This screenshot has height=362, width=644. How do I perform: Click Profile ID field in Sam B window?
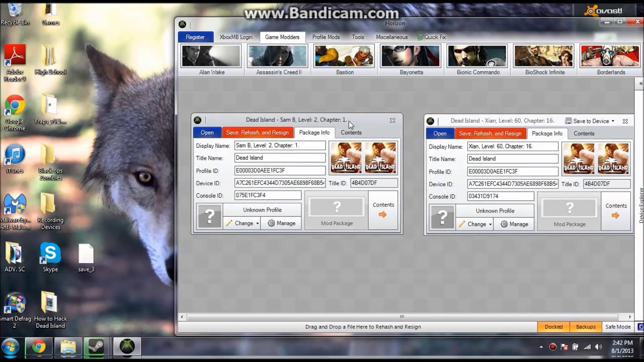click(280, 170)
